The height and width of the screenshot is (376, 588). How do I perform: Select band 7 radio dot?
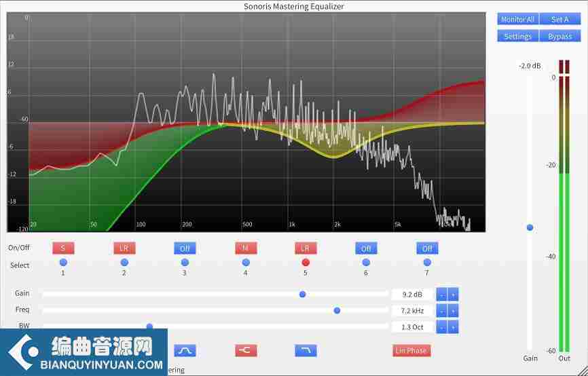point(427,262)
